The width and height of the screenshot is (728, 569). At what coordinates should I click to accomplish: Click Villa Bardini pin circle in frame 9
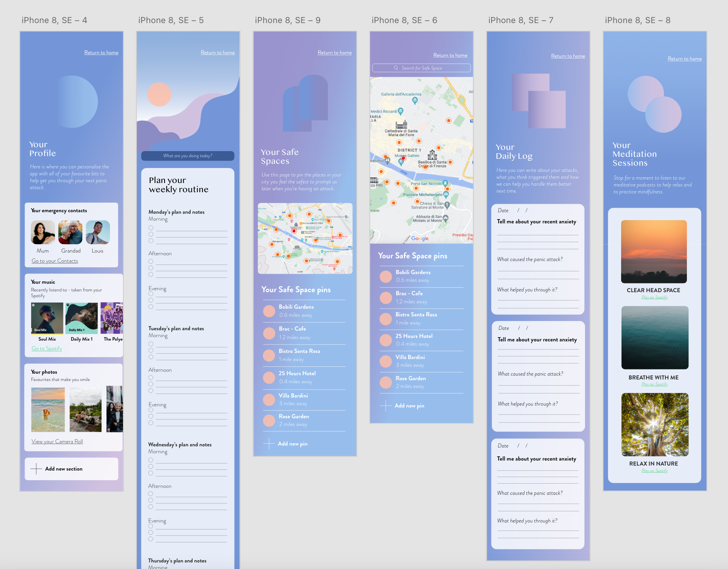269,400
